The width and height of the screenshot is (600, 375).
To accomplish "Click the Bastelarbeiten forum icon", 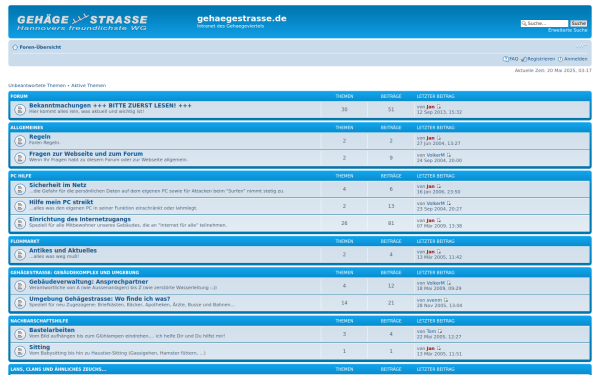I will click(20, 334).
